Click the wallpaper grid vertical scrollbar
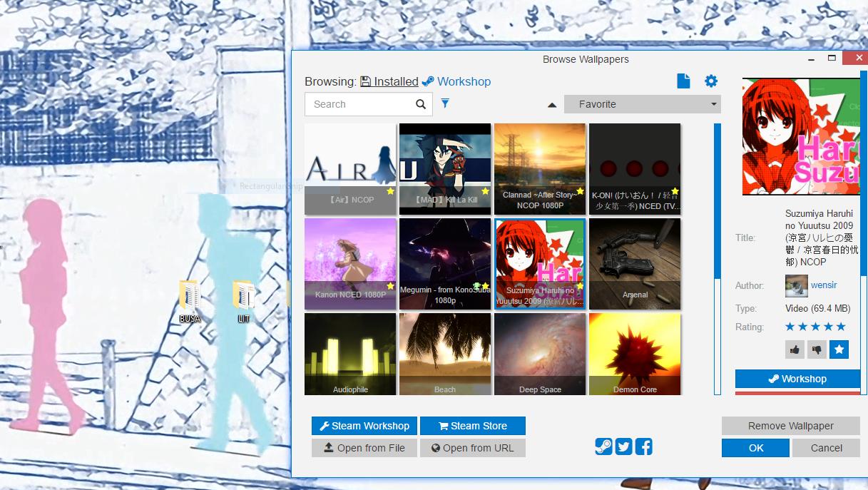 (x=718, y=258)
